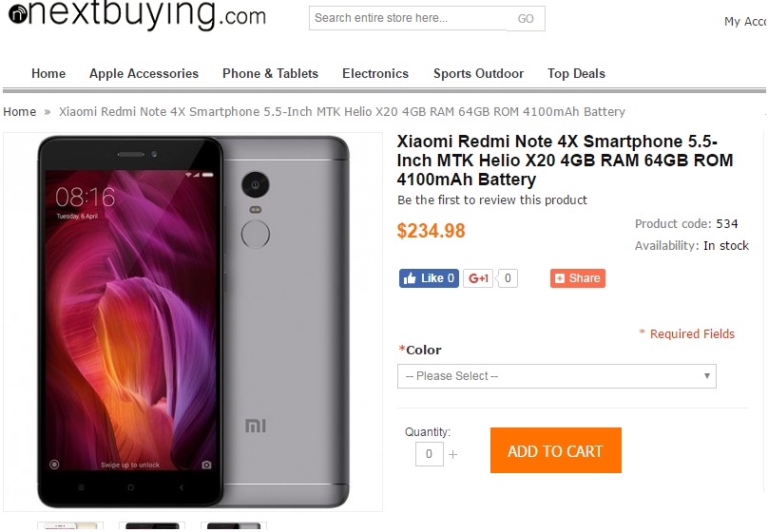Click the Add to Cart button
768x532 pixels.
(x=556, y=450)
